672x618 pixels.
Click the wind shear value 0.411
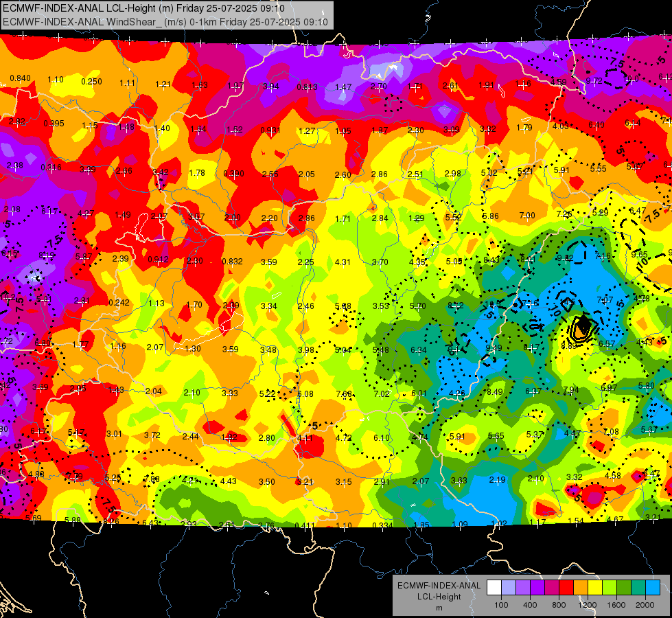305,526
